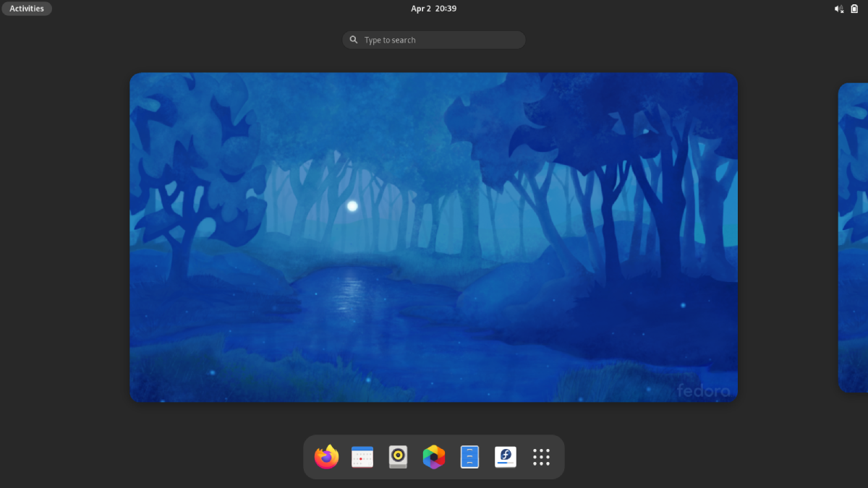The image size is (868, 488).
Task: Show all applications with grid icon
Action: [x=541, y=457]
